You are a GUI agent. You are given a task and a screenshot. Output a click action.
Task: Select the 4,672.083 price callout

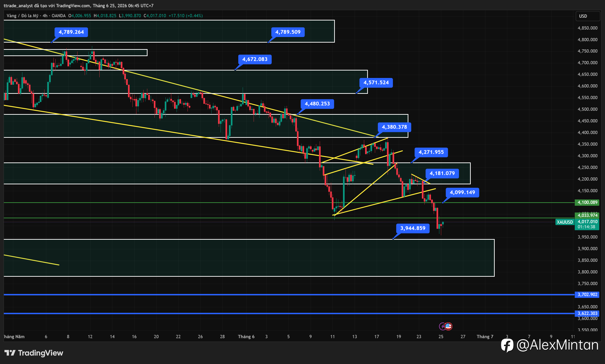tap(255, 59)
